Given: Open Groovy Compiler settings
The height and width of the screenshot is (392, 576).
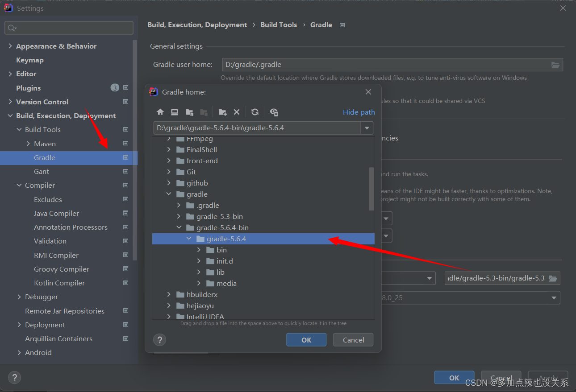Looking at the screenshot, I should coord(62,269).
